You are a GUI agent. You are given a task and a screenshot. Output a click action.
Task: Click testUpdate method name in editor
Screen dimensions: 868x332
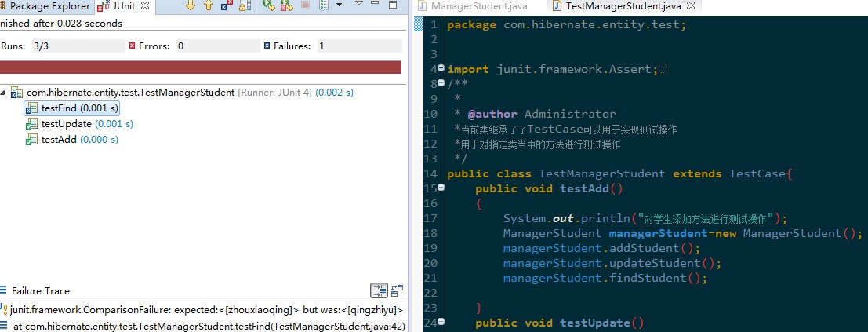(x=595, y=323)
